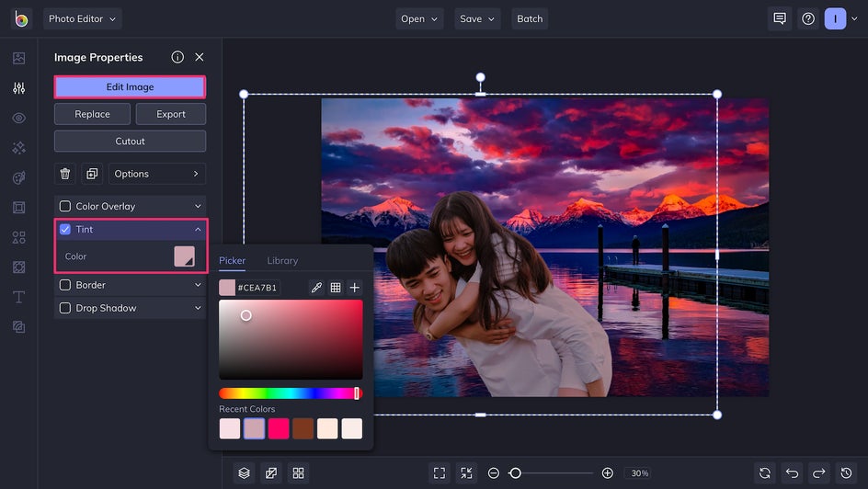This screenshot has height=489, width=868.
Task: Open the feedback comment icon
Action: pyautogui.click(x=780, y=18)
